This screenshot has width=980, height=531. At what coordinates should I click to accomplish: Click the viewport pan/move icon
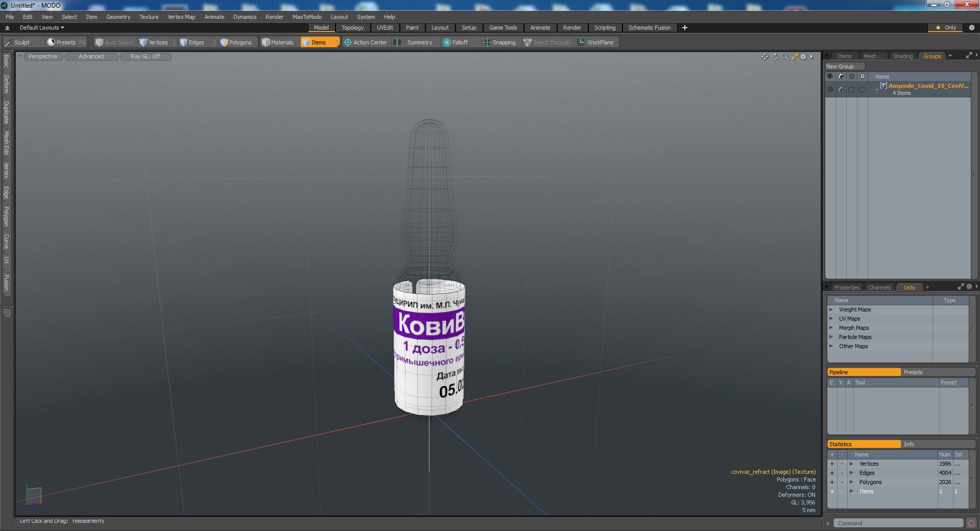[x=764, y=57]
